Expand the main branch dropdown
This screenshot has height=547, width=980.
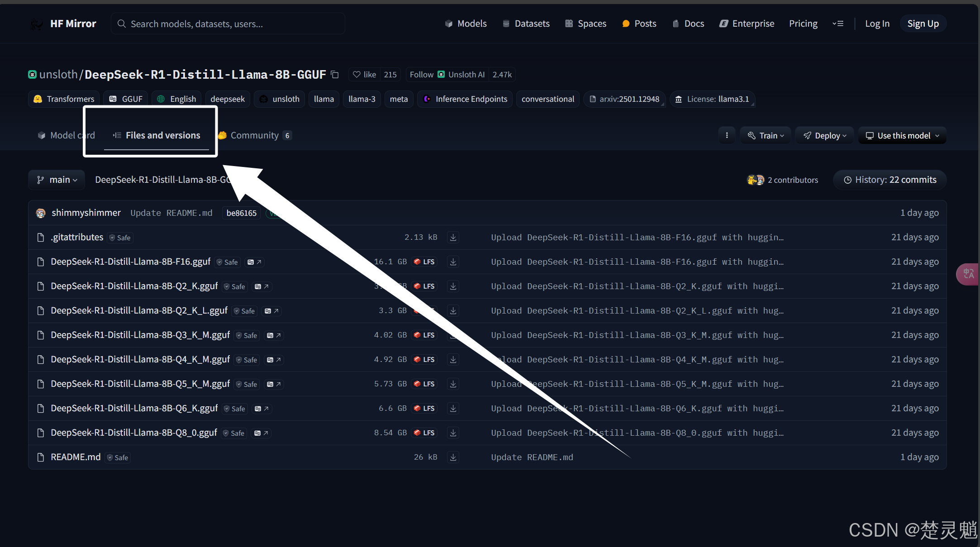(x=57, y=180)
